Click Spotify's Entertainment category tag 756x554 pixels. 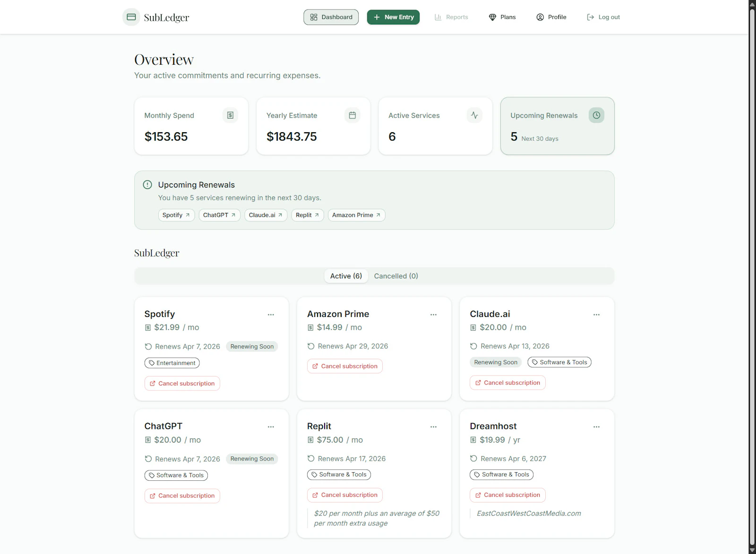point(172,363)
